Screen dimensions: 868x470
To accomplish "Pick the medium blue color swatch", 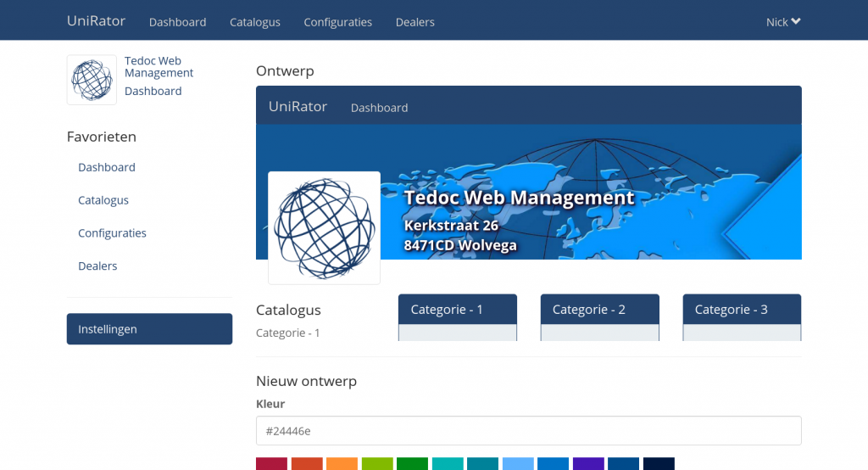I will pos(553,463).
